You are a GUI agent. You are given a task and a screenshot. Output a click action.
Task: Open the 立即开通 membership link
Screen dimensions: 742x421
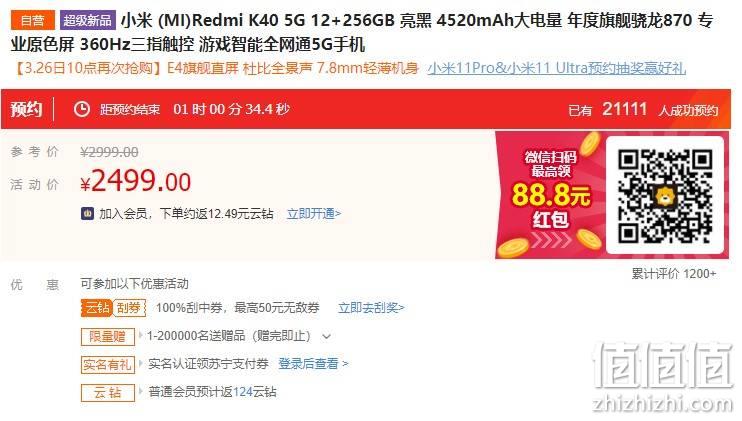(314, 214)
